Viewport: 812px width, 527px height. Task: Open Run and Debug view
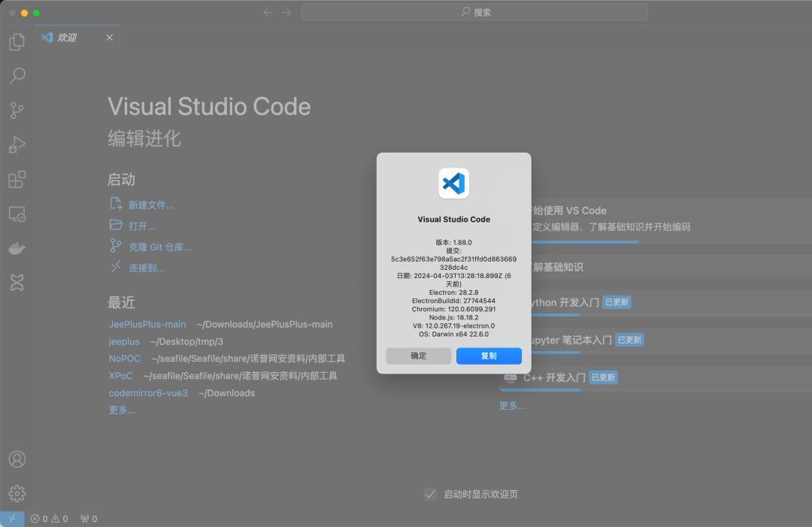click(17, 145)
